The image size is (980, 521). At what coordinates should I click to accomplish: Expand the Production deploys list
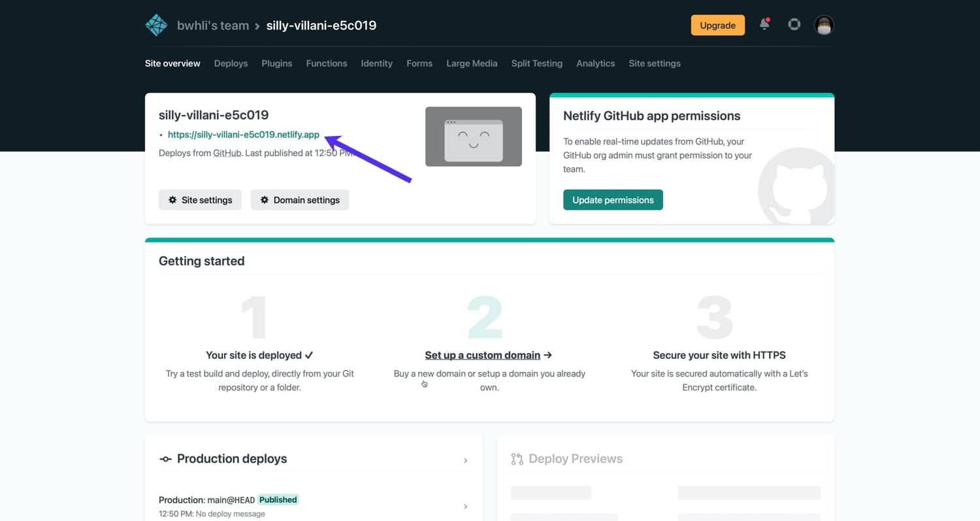tap(466, 460)
